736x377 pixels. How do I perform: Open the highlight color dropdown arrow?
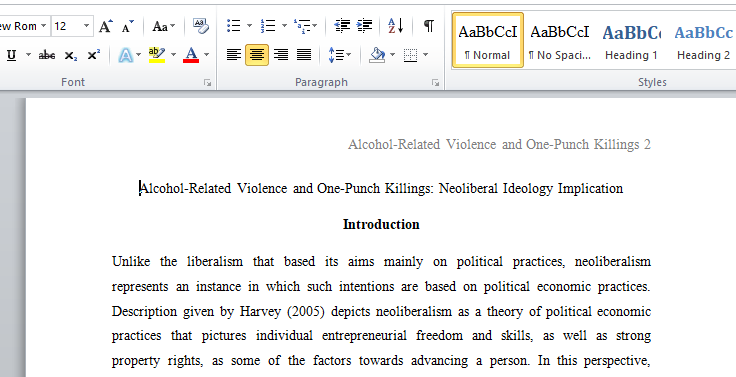[x=173, y=55]
